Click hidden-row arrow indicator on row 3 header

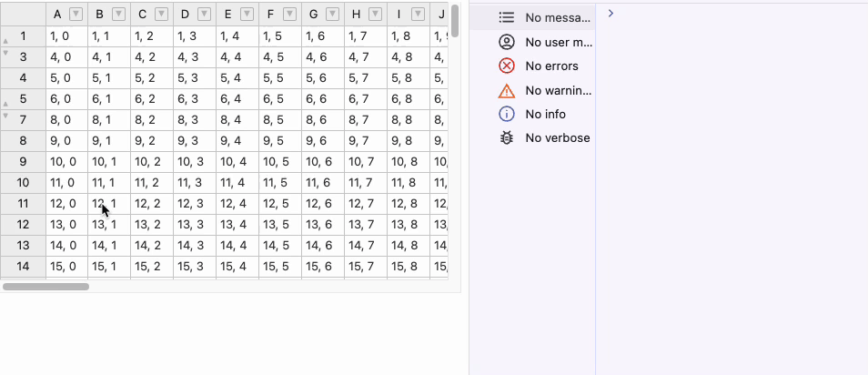[6, 53]
